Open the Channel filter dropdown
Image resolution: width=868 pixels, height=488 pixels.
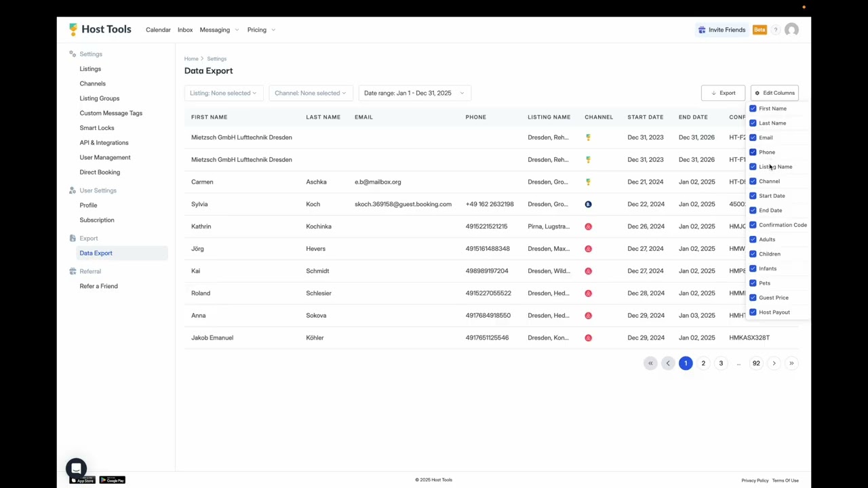pos(311,93)
